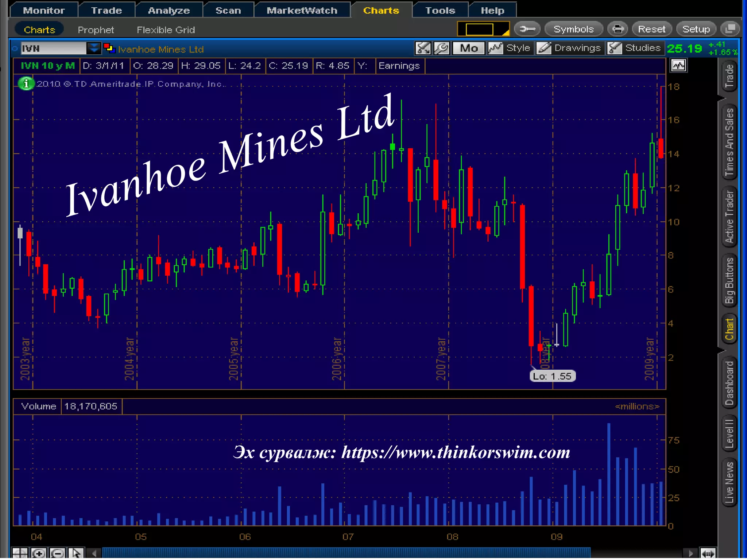Open the Big Buttons sidebar tab
747x560 pixels.
click(729, 280)
